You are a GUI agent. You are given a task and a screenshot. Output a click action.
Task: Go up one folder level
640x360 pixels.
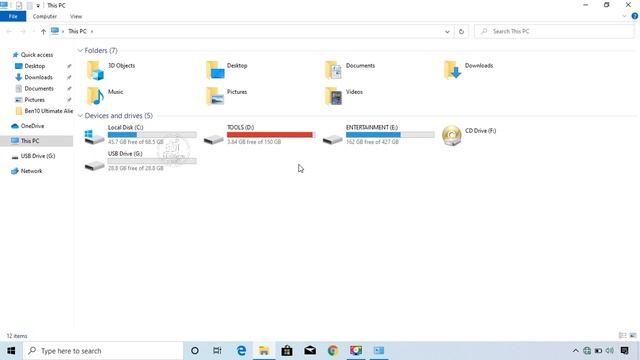[43, 31]
